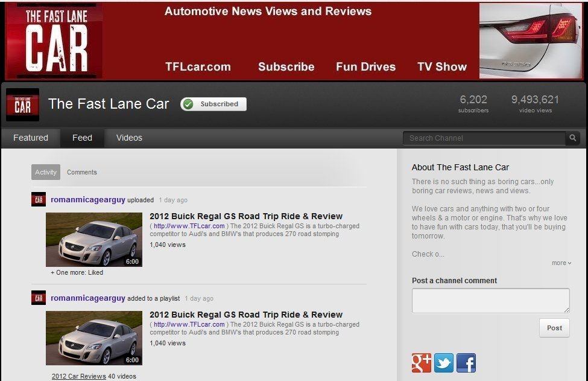The image size is (588, 381).
Task: Open romanmicagearguy profile from playlist entry
Action: click(88, 298)
